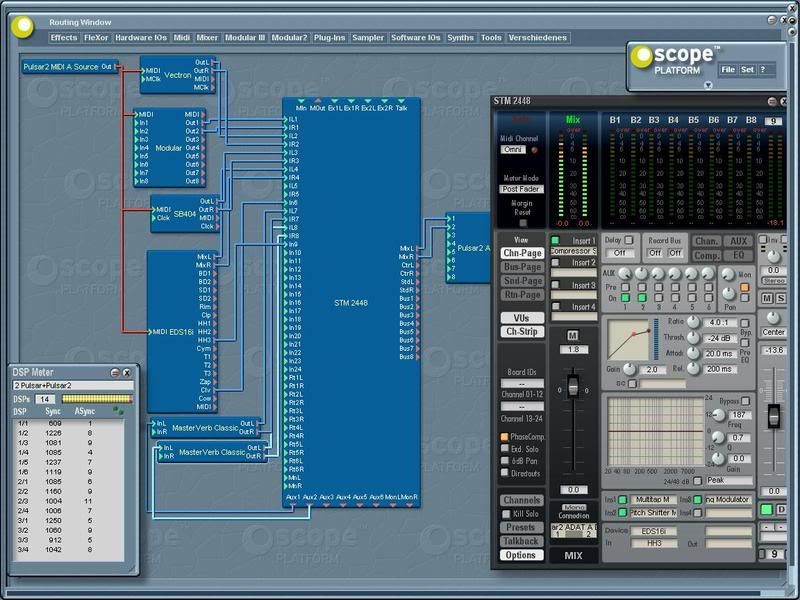This screenshot has height=600, width=800.
Task: Click the compressor curve graph
Action: tap(628, 340)
